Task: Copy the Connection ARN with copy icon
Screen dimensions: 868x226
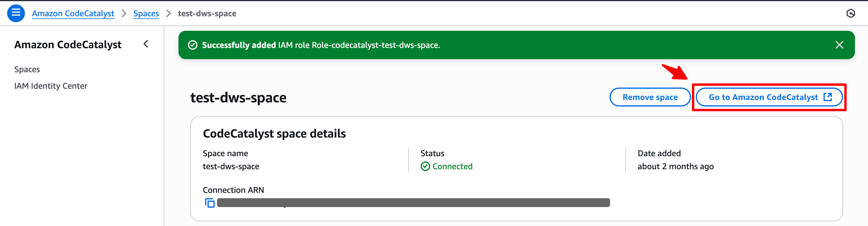Action: click(x=210, y=203)
